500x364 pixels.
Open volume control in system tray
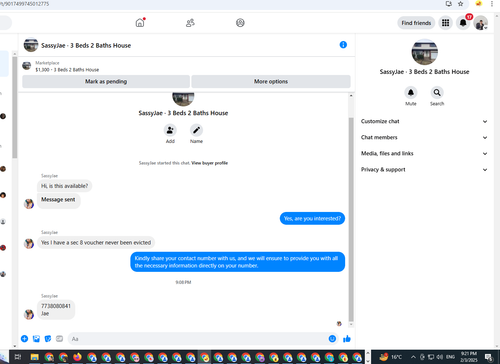(x=440, y=357)
